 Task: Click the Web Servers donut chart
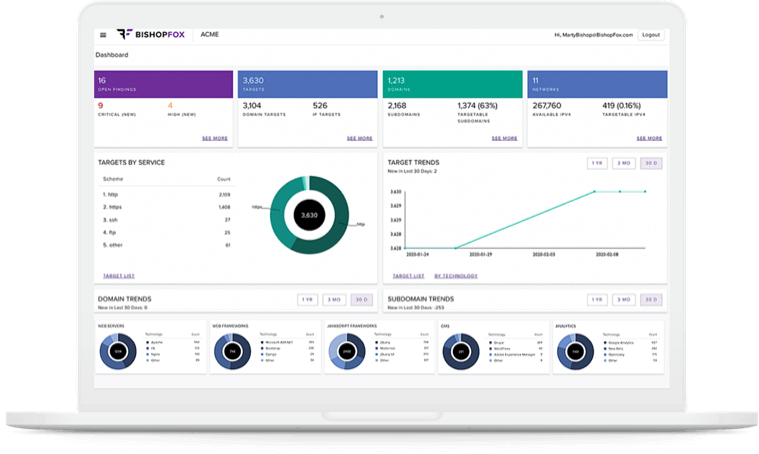[117, 350]
